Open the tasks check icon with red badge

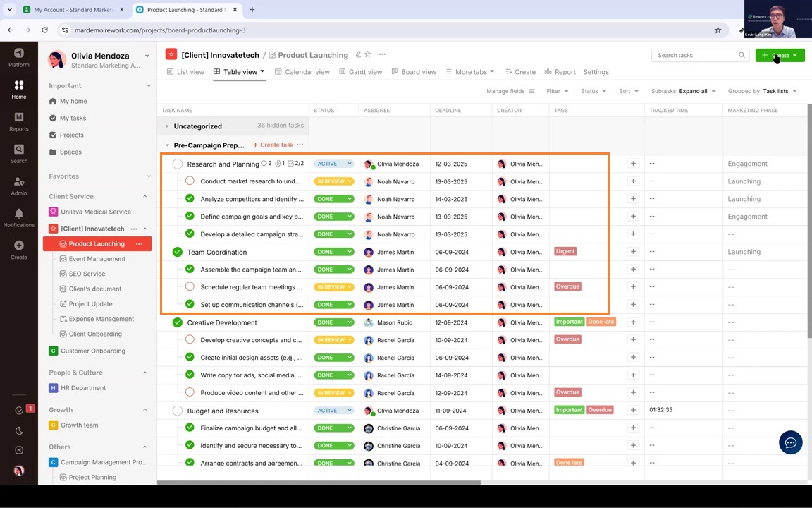point(19,410)
